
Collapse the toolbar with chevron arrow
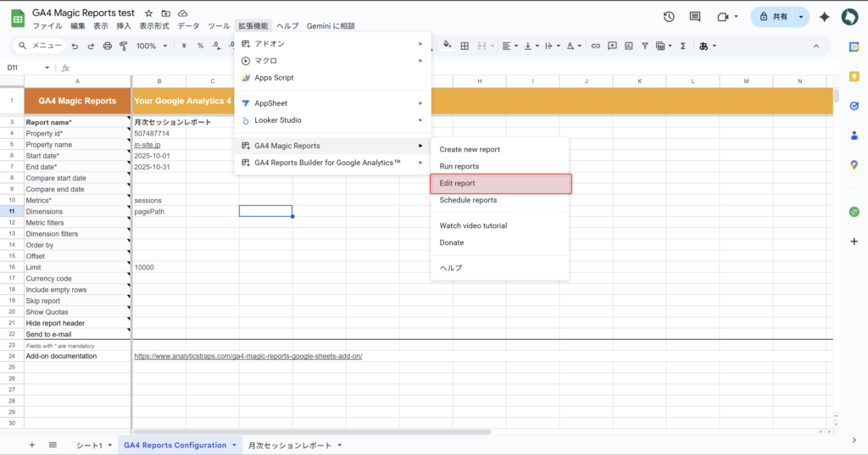(x=816, y=46)
